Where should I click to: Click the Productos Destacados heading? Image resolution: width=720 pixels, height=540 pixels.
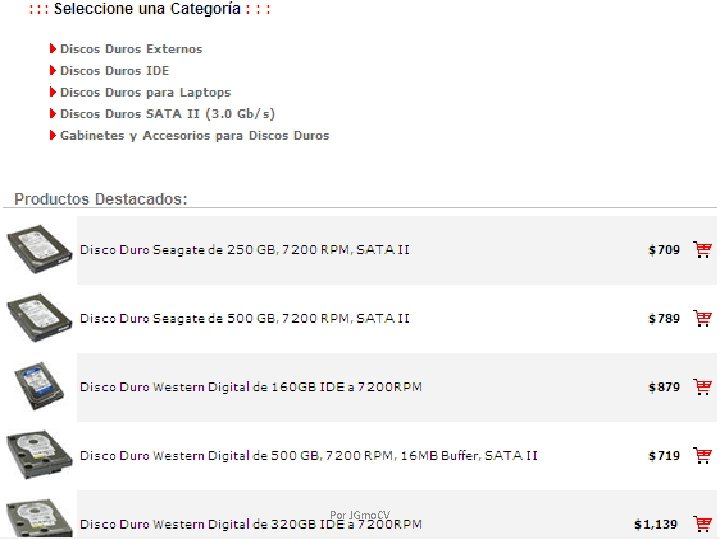101,199
